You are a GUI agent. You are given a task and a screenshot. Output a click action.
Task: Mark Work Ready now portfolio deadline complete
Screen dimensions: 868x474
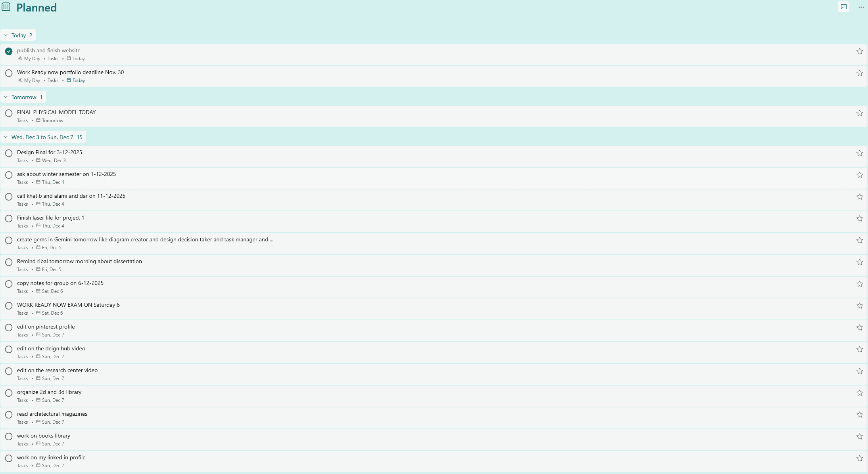click(9, 73)
